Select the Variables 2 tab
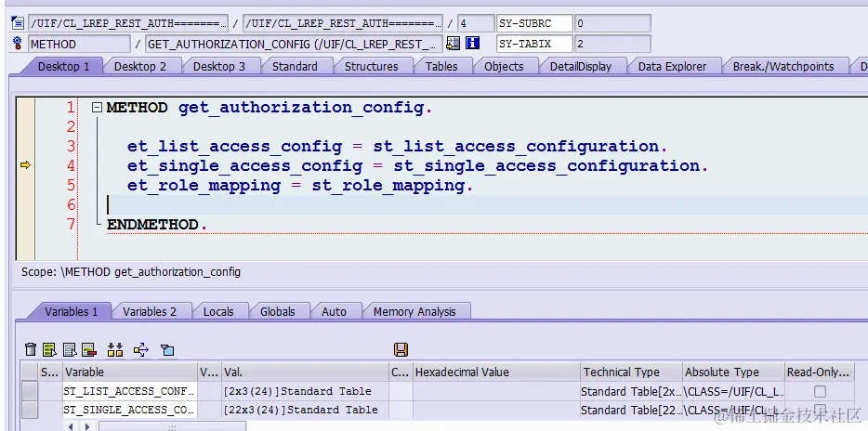This screenshot has height=431, width=868. 150,311
